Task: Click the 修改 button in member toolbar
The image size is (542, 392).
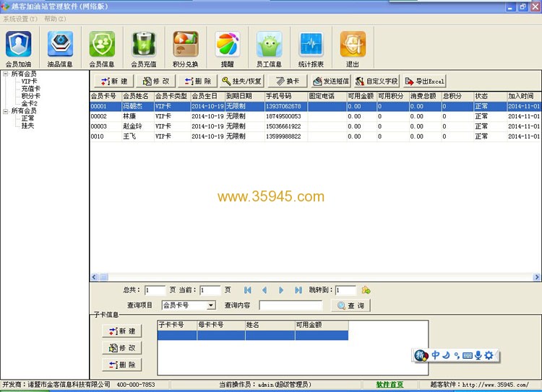Action: pos(156,81)
